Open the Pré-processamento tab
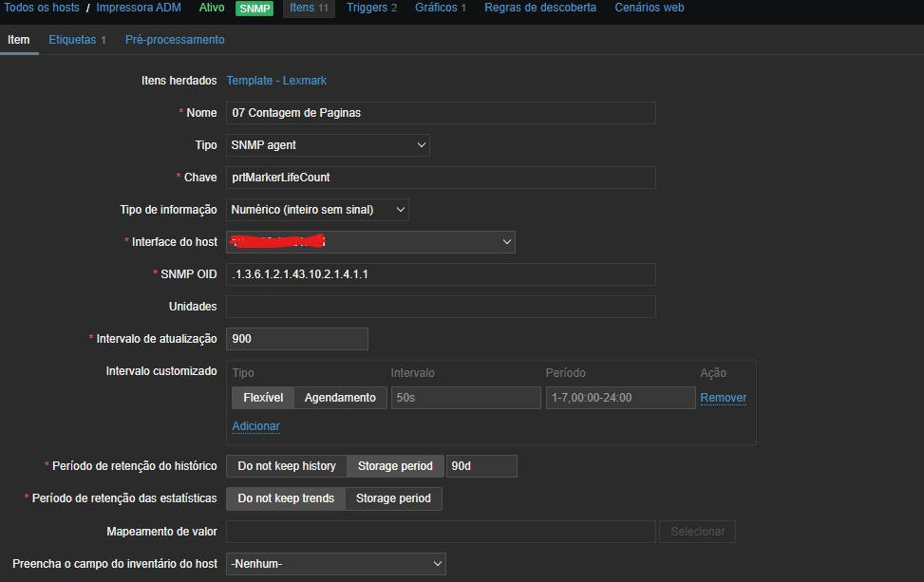The width and height of the screenshot is (924, 582). tap(175, 40)
